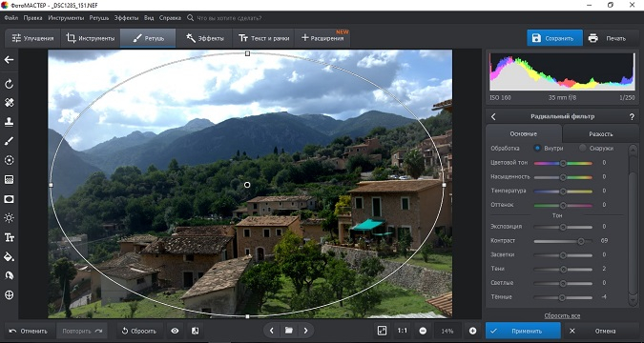644x343 pixels.
Task: Switch to Резкость tab
Action: tap(600, 133)
